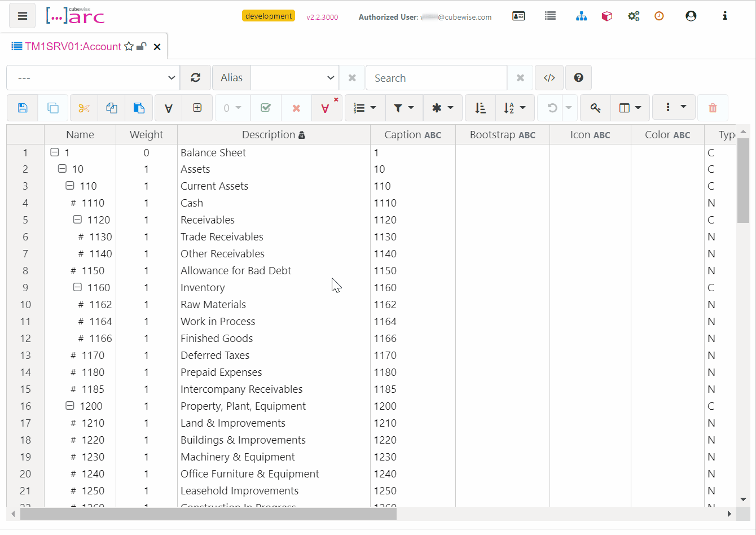Viewport: 756px width, 535px height.
Task: Toggle the star favorite on Account tab
Action: 129,46
